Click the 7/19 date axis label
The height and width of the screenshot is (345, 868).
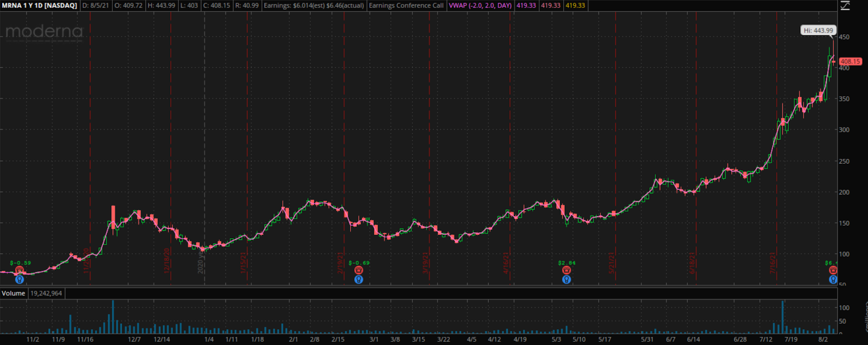tap(791, 340)
